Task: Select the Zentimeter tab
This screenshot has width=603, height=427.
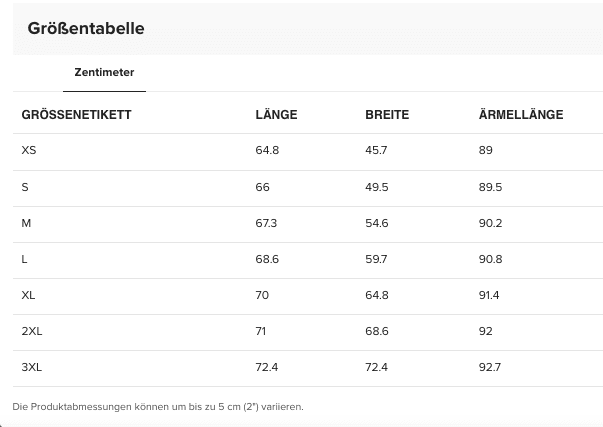Action: [x=104, y=73]
